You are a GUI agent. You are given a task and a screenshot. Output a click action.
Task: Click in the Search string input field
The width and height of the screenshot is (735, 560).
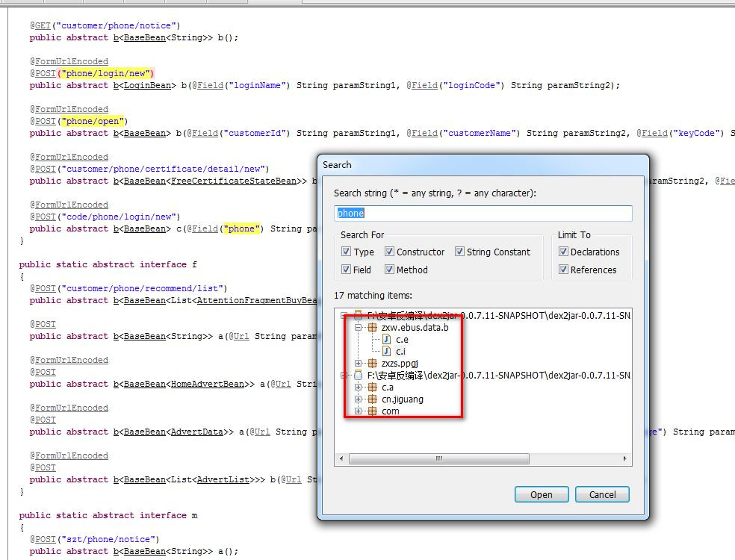point(483,214)
